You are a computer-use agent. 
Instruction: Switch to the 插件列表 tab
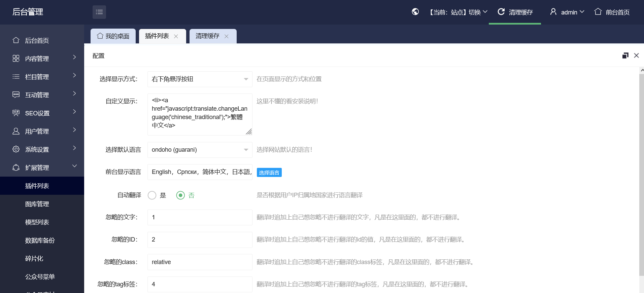click(x=163, y=36)
